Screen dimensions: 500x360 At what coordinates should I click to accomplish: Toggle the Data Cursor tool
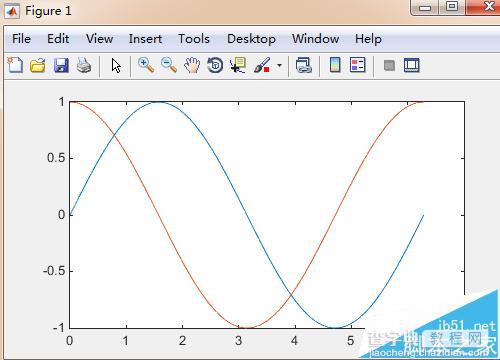click(x=238, y=65)
